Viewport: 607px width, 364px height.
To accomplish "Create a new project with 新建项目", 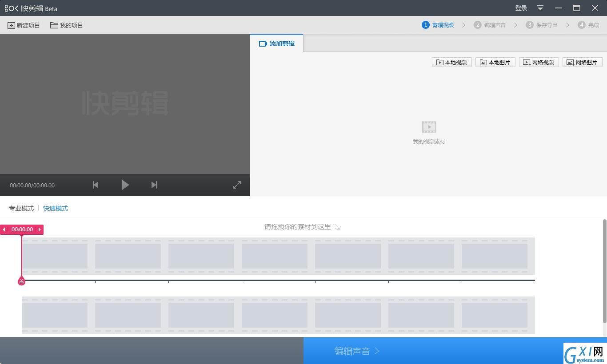I will [x=24, y=25].
